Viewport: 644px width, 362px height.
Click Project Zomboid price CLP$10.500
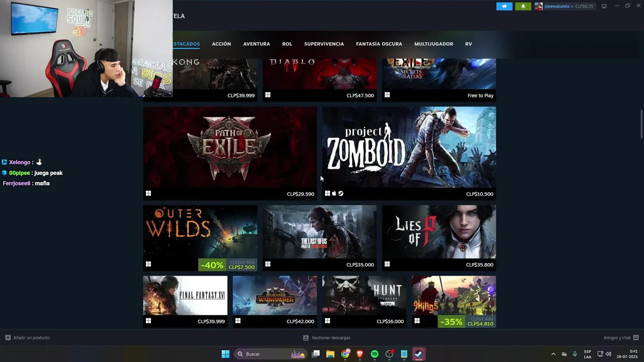pyautogui.click(x=479, y=194)
